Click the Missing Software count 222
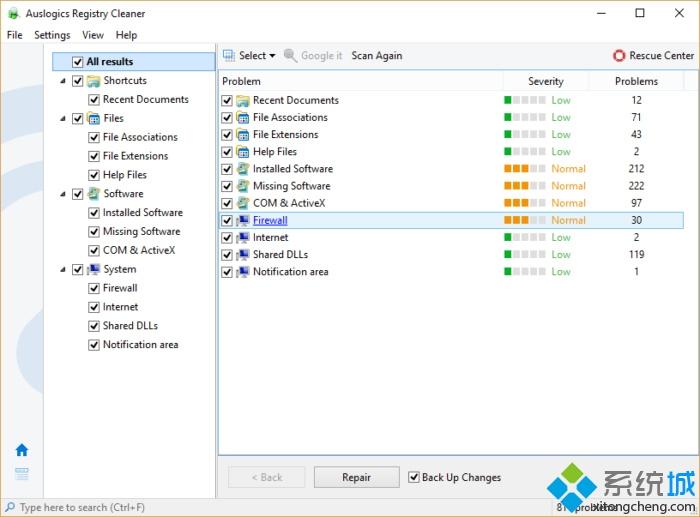This screenshot has height=517, width=700. [637, 186]
